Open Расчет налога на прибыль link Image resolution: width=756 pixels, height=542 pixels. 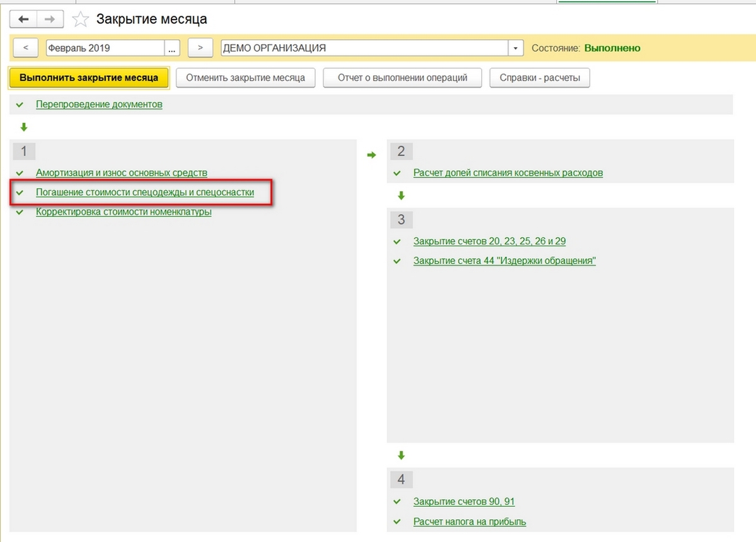pos(469,521)
